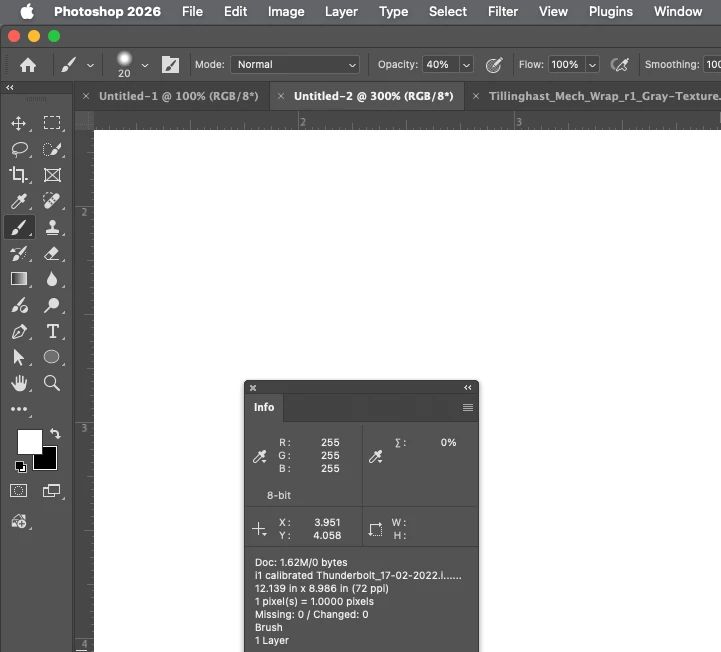This screenshot has height=652, width=721.
Task: Select the Blur tool
Action: (x=52, y=279)
